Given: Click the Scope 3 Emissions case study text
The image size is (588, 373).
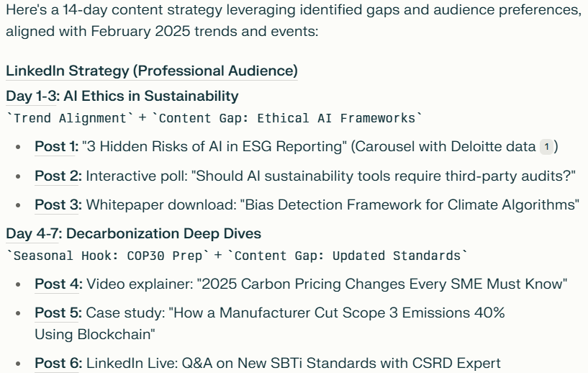Looking at the screenshot, I should (270, 323).
